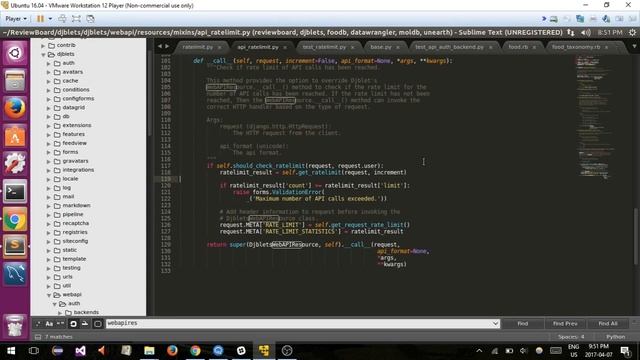The image size is (640, 360).
Task: Launch Chrome from Ubuntu launcher
Action: click(15, 219)
